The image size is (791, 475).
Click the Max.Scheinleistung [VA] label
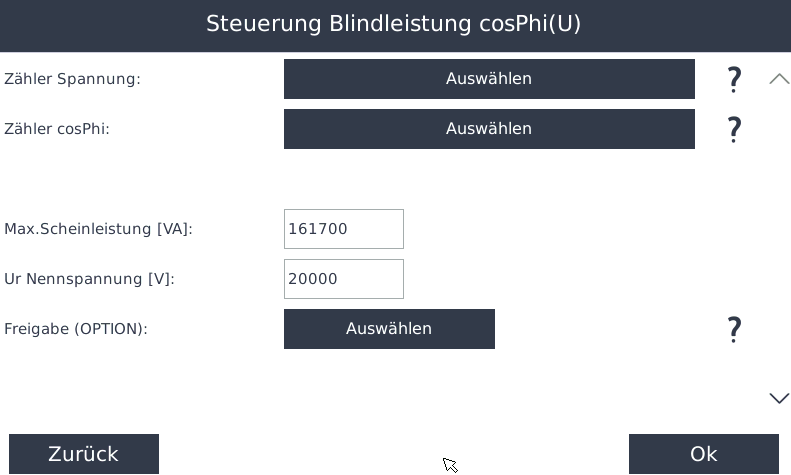point(98,229)
